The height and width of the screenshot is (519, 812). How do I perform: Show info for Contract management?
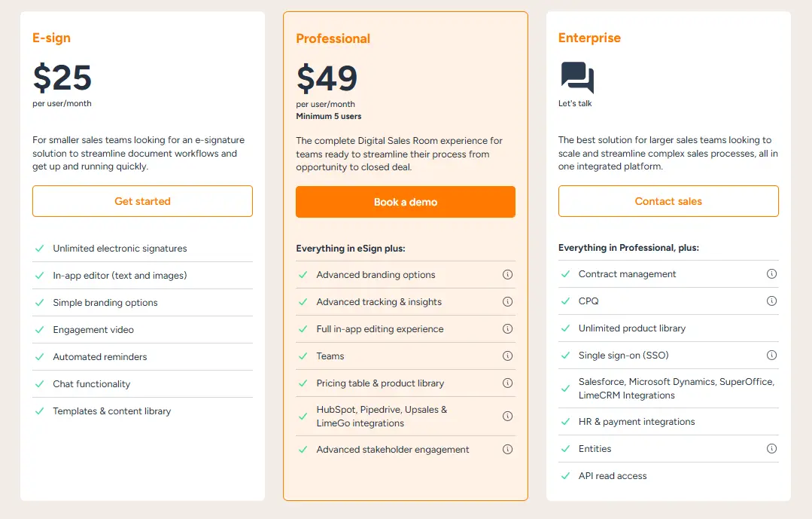pyautogui.click(x=771, y=273)
